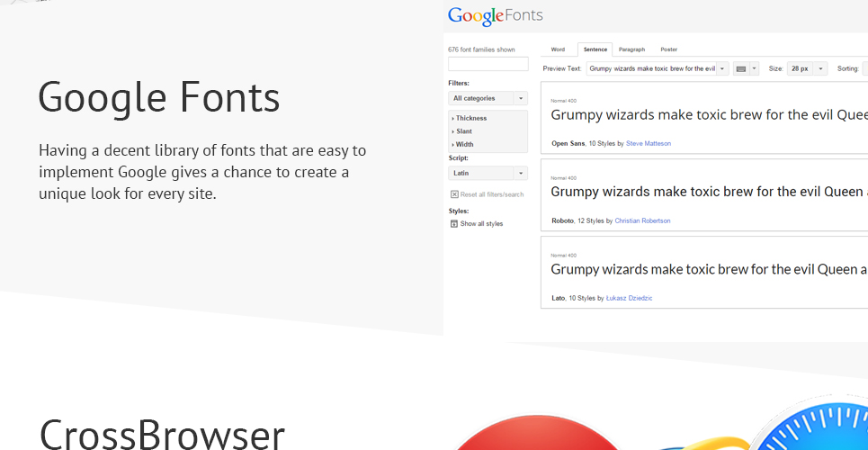Click the Google Fonts logo
Viewport: 868px width, 450px height.
(496, 16)
